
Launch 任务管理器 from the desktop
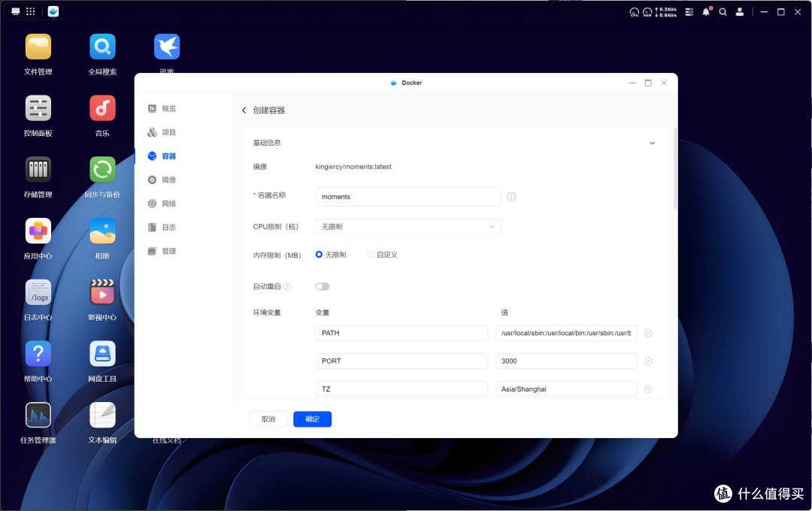[38, 416]
